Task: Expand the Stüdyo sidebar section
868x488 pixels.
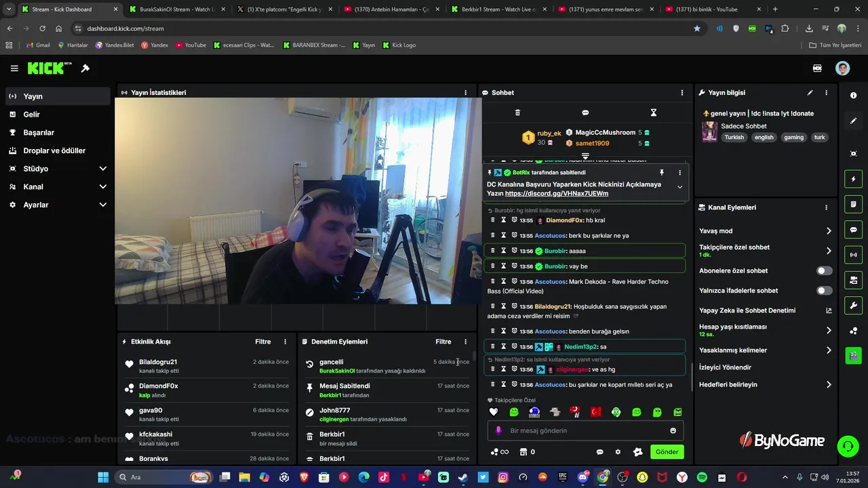Action: [58, 169]
